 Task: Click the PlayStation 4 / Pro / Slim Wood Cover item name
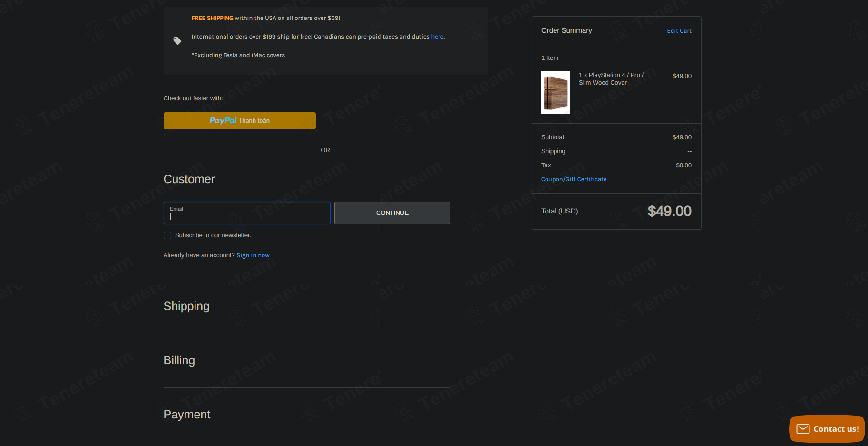(611, 79)
